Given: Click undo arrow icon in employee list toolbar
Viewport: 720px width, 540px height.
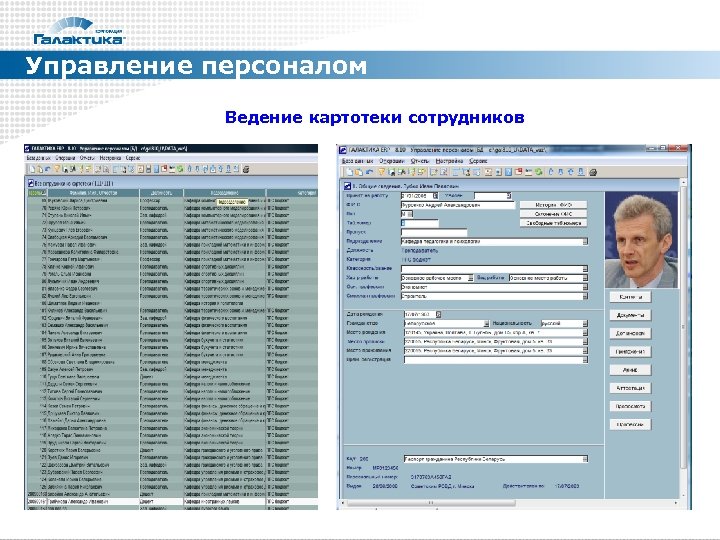Looking at the screenshot, I should (x=47, y=169).
